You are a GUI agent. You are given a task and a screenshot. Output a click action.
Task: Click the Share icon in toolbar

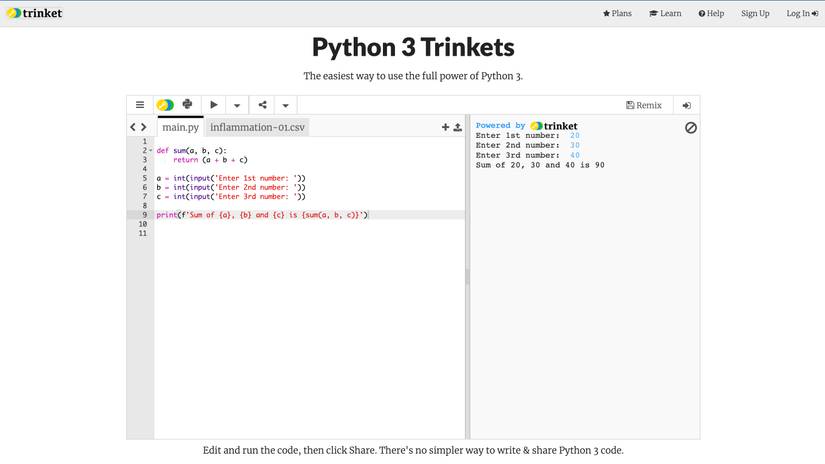point(262,105)
